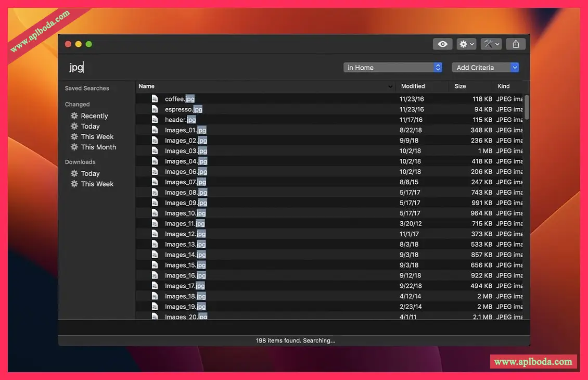The height and width of the screenshot is (380, 588).
Task: Select Recently under Changed searches
Action: pyautogui.click(x=94, y=116)
